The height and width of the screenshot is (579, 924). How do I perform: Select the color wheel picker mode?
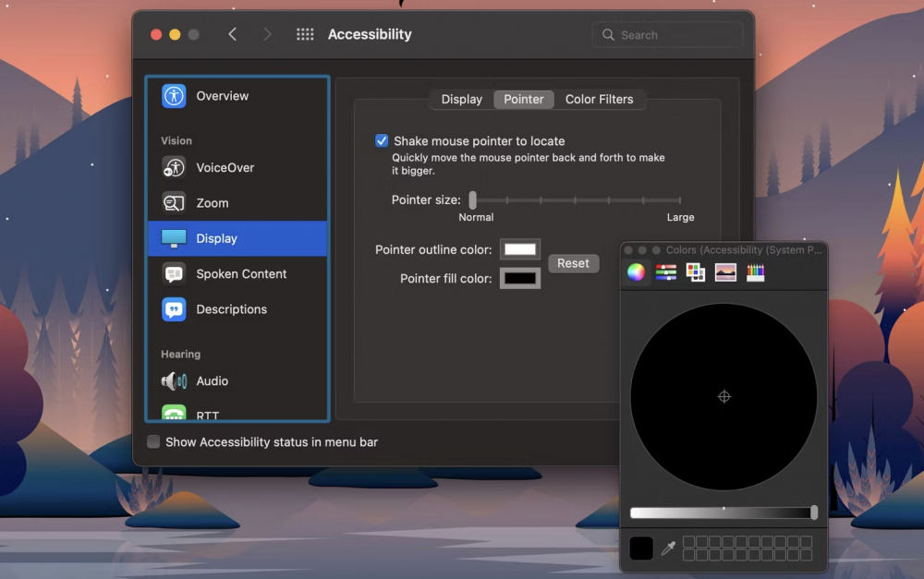636,272
